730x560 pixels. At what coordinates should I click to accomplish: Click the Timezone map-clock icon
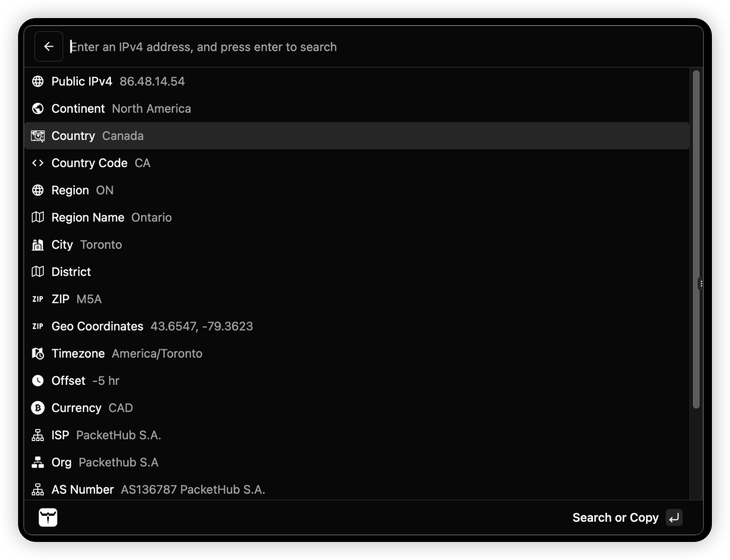pyautogui.click(x=38, y=354)
